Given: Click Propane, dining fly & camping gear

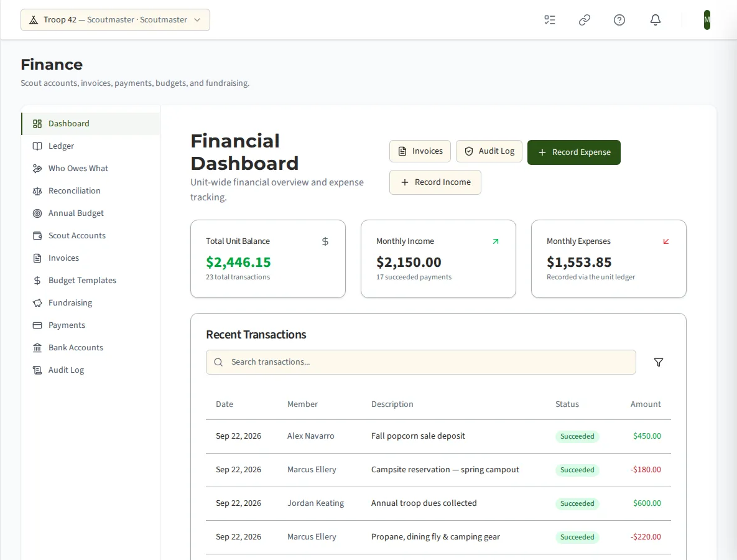Looking at the screenshot, I should (435, 537).
